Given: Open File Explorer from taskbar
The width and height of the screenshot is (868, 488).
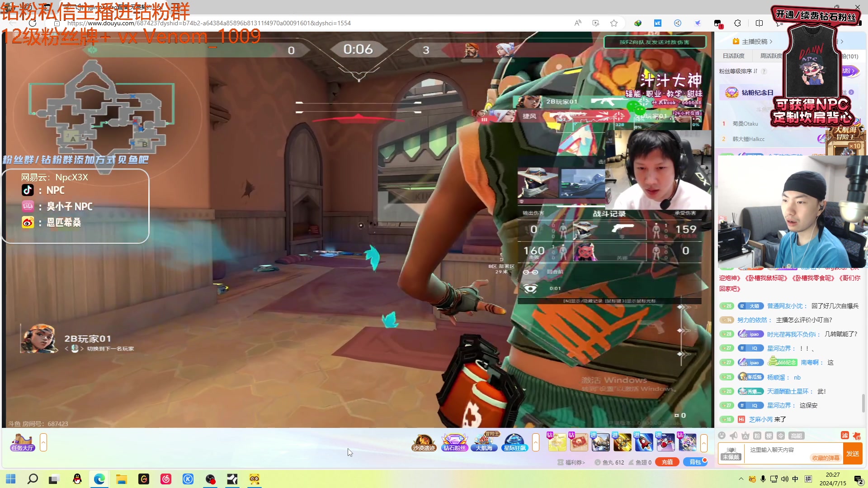Looking at the screenshot, I should click(121, 479).
